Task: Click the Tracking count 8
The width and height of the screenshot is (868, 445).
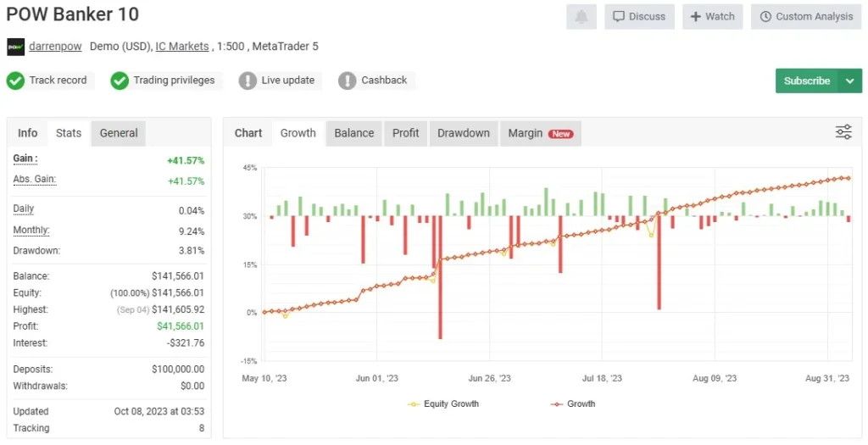Action: (202, 428)
